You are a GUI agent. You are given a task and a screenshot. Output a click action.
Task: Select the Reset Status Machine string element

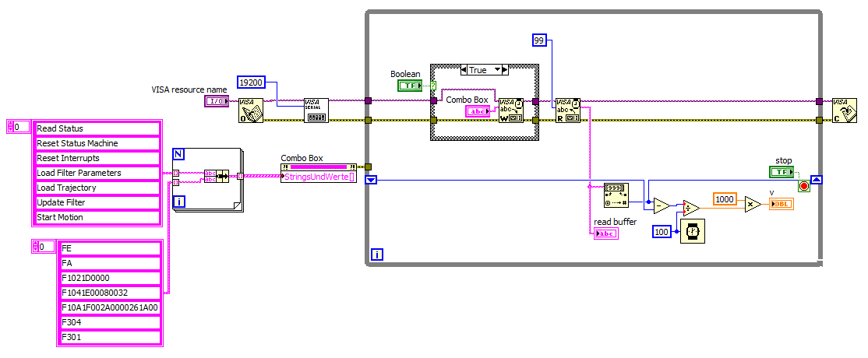click(x=97, y=143)
